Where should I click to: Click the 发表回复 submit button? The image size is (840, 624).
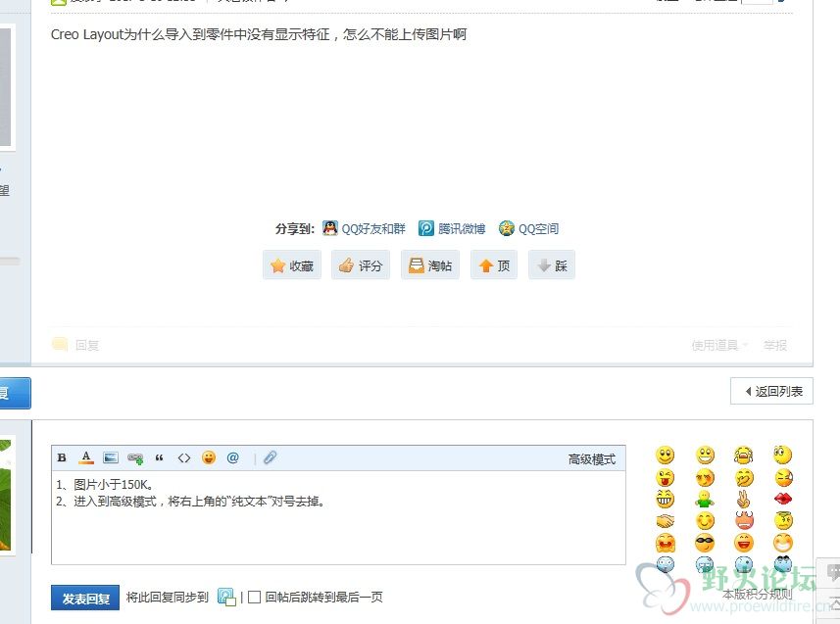pyautogui.click(x=85, y=598)
